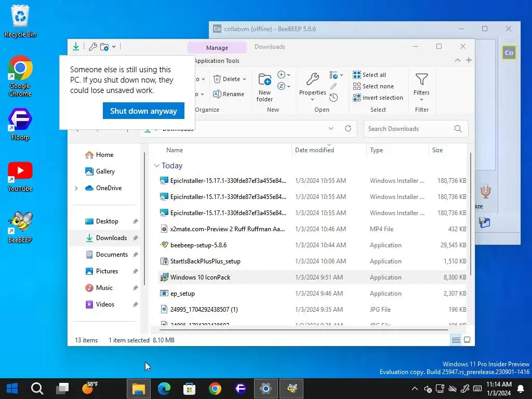Image resolution: width=532 pixels, height=399 pixels.
Task: Click the Search Downloads field
Action: click(x=416, y=129)
